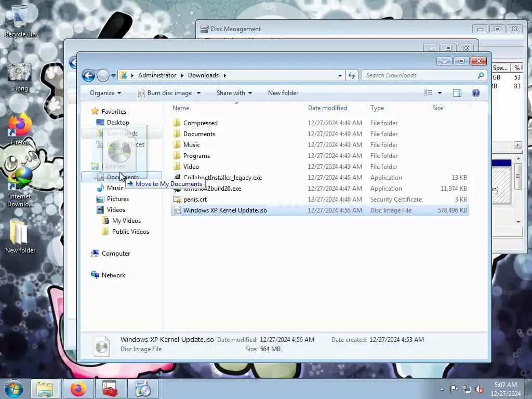The height and width of the screenshot is (399, 532).
Task: Click Disk Management vertical scrollbar
Action: tap(518, 190)
